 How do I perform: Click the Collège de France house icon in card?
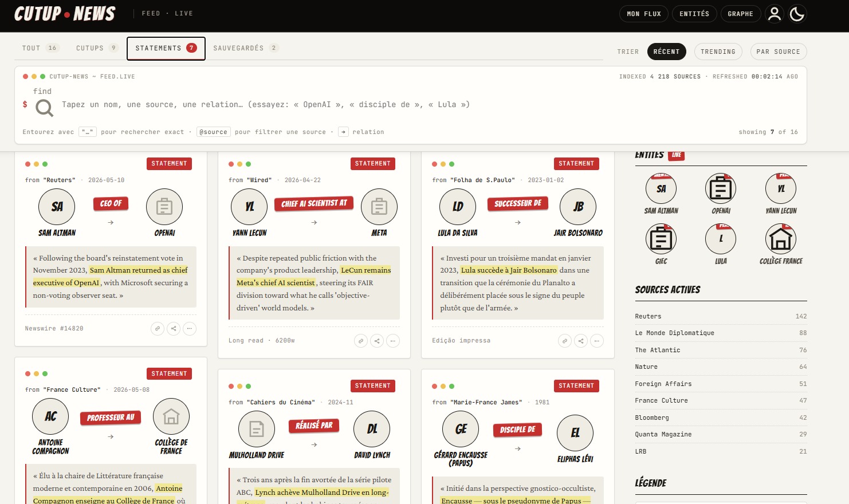pos(171,416)
